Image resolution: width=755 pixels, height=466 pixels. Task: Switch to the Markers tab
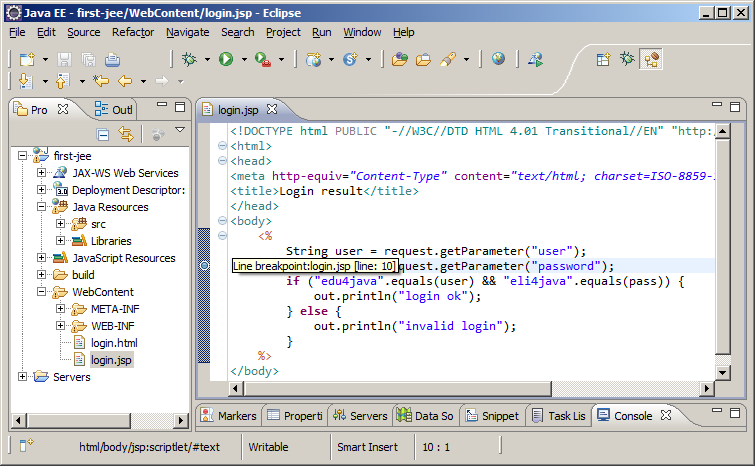229,415
